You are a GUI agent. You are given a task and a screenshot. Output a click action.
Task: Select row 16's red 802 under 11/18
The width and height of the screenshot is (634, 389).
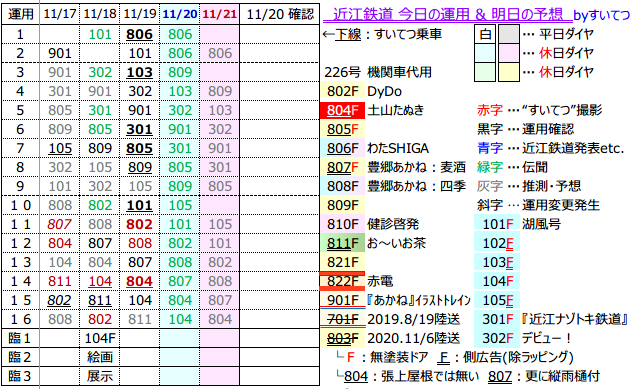pyautogui.click(x=99, y=319)
